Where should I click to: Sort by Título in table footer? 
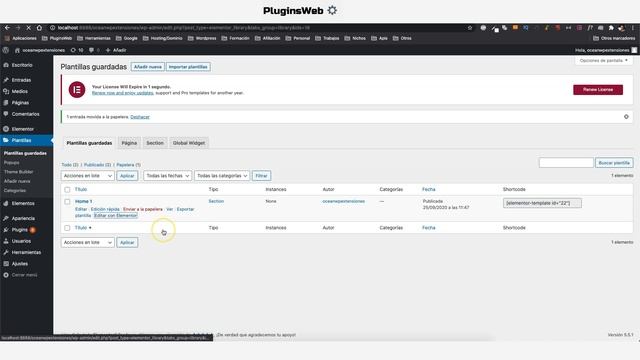pyautogui.click(x=81, y=228)
